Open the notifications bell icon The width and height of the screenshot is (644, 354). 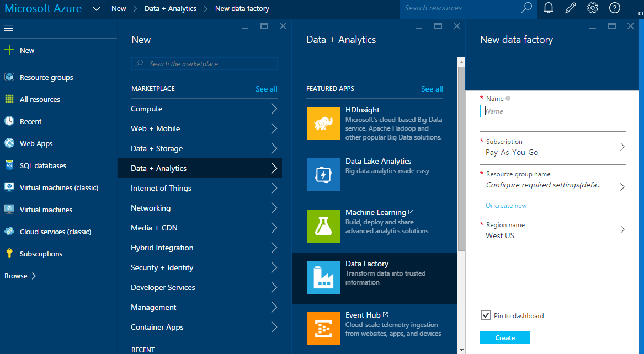pos(549,8)
